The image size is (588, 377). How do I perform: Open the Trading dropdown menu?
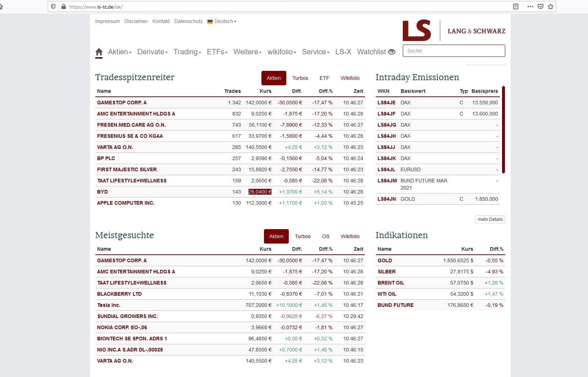(187, 52)
